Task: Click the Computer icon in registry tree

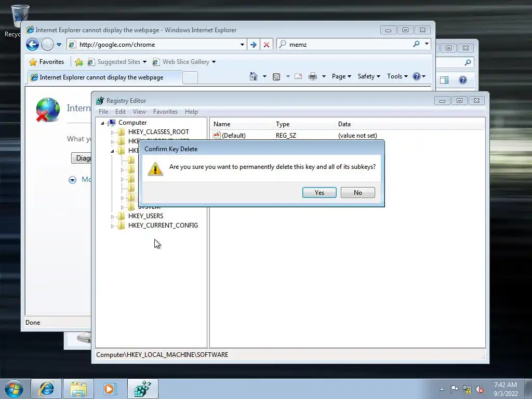Action: 111,123
